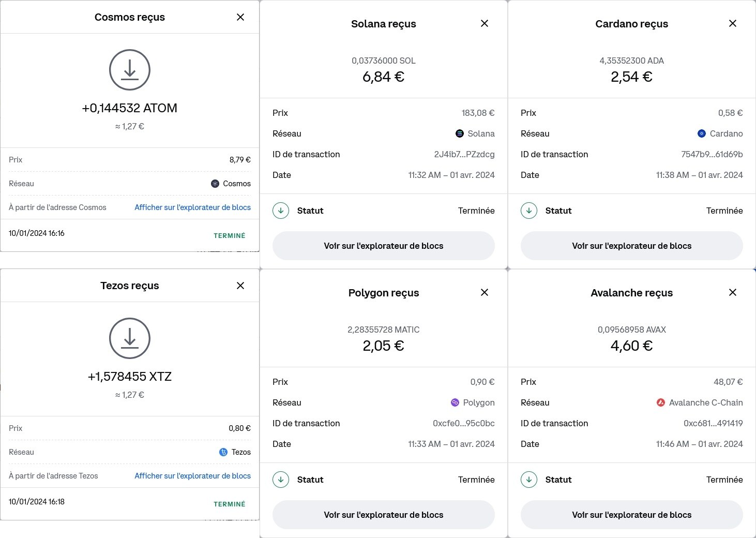Click the Statut arrow icon in Avalanche panel
Viewport: 756px width, 538px height.
tap(529, 480)
